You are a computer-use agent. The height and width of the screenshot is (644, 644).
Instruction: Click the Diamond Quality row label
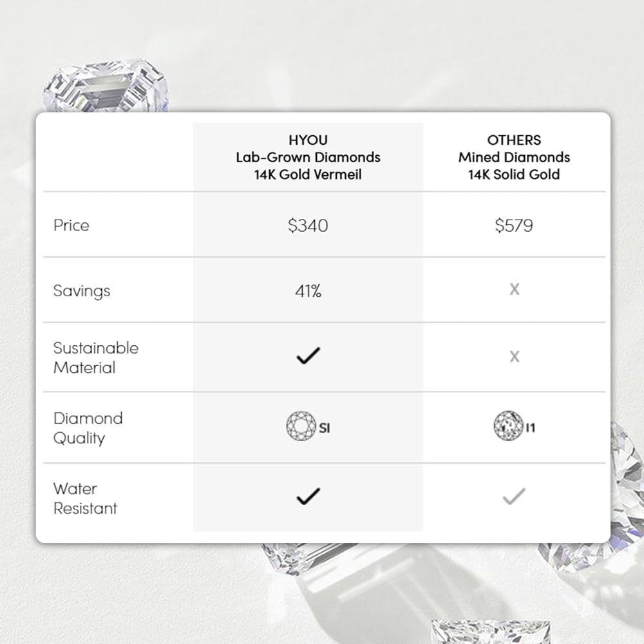coord(88,428)
